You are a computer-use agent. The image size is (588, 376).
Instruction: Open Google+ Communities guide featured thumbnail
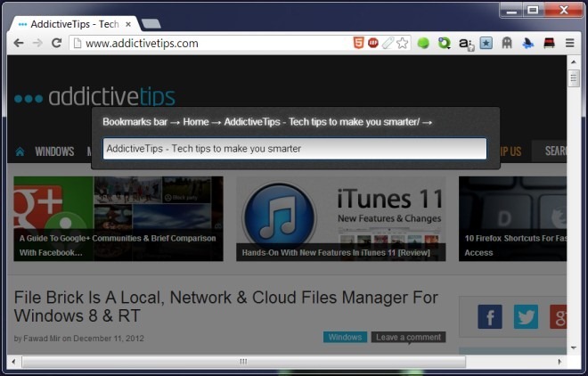click(118, 219)
